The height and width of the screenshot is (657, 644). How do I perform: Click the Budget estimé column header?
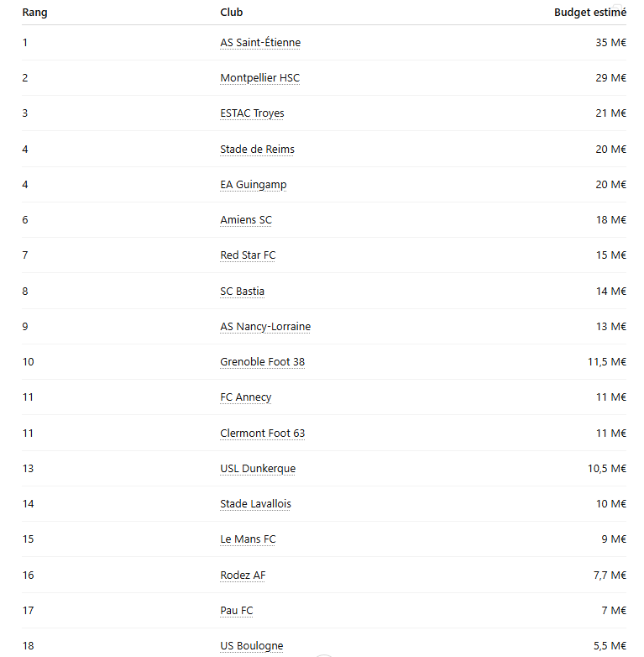click(x=590, y=13)
